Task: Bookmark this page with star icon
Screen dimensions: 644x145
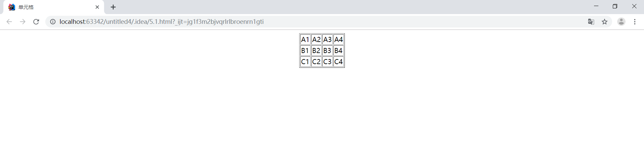Action: coord(604,22)
